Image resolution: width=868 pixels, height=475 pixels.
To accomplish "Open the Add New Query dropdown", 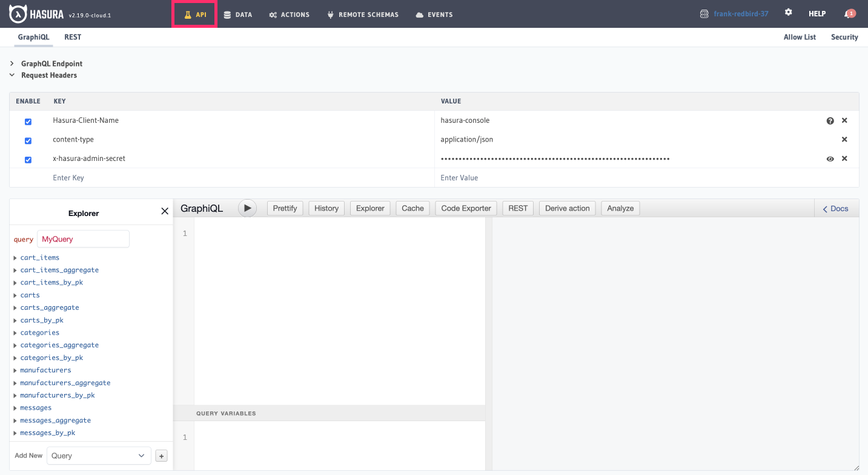I will pos(99,456).
